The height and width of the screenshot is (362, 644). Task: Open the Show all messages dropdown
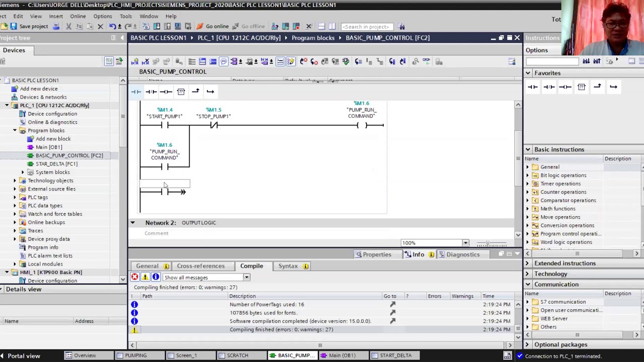pos(247,278)
